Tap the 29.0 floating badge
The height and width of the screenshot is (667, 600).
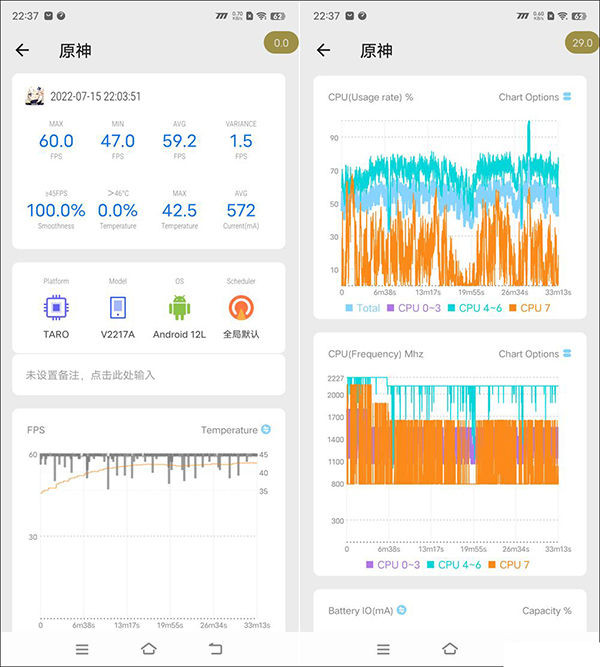(x=581, y=43)
